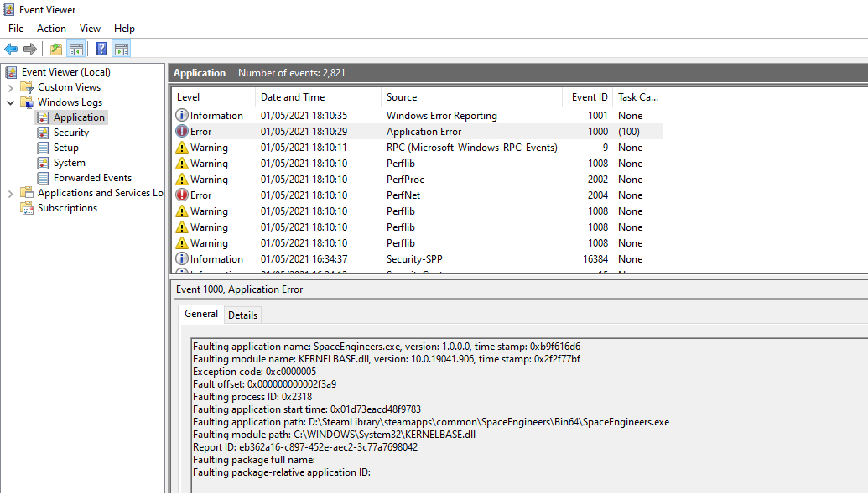Toggle the Show/Hide Console Tree icon
This screenshot has width=868, height=495.
click(76, 49)
